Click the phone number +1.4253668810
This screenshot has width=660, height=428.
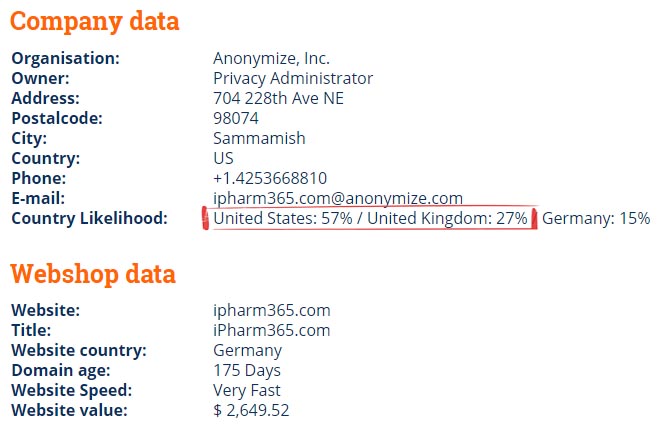(x=270, y=178)
